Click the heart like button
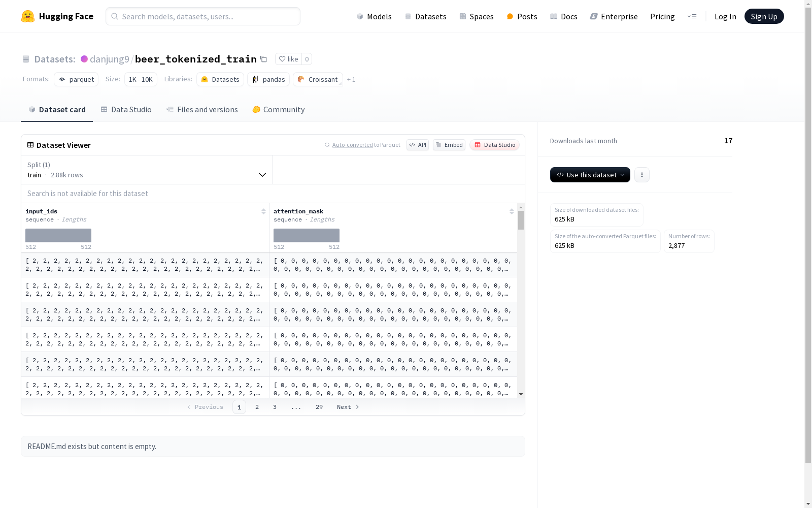The image size is (812, 508). (x=288, y=59)
